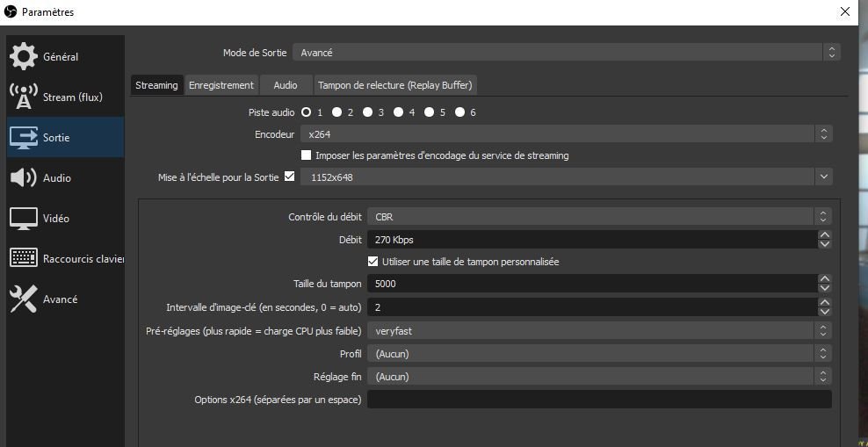Open the Général settings gear icon

tap(24, 56)
